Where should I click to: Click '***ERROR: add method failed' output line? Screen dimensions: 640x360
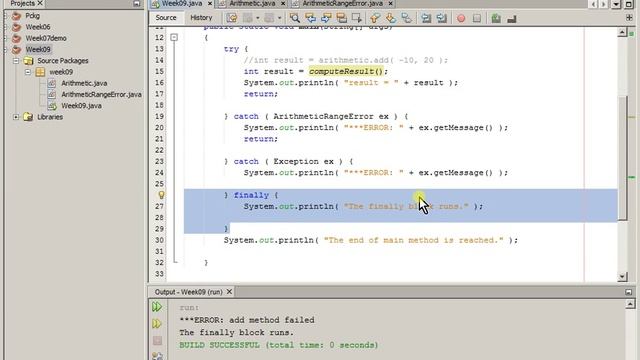247,320
